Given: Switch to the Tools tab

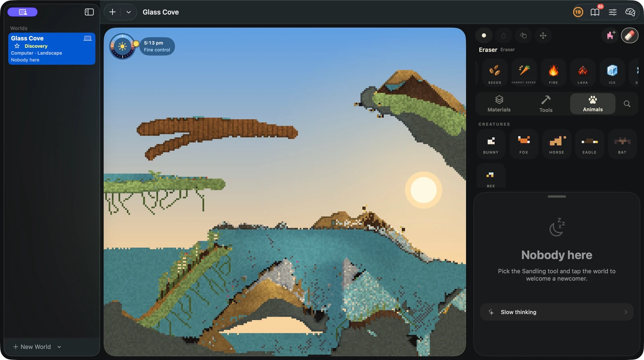Looking at the screenshot, I should point(546,104).
